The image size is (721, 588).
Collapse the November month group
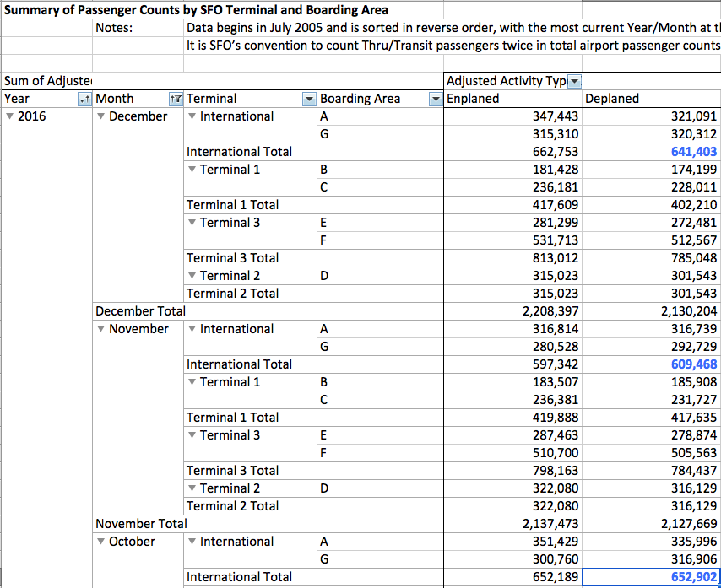click(100, 329)
